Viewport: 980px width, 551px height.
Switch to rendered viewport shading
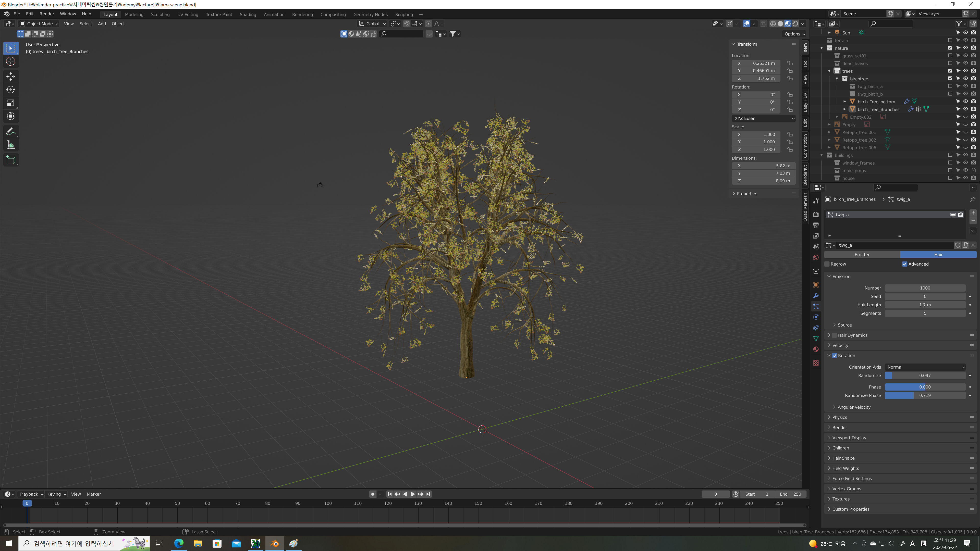pyautogui.click(x=795, y=23)
